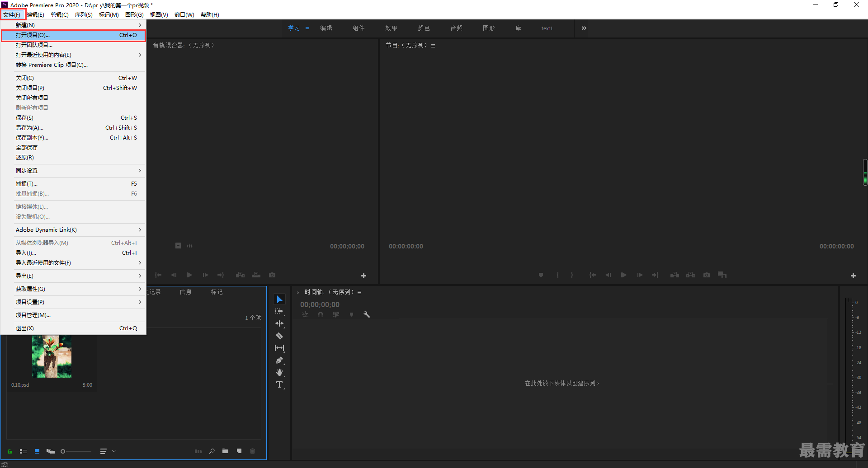Image resolution: width=868 pixels, height=468 pixels.
Task: Toggle insert sequences as nests button
Action: (305, 314)
